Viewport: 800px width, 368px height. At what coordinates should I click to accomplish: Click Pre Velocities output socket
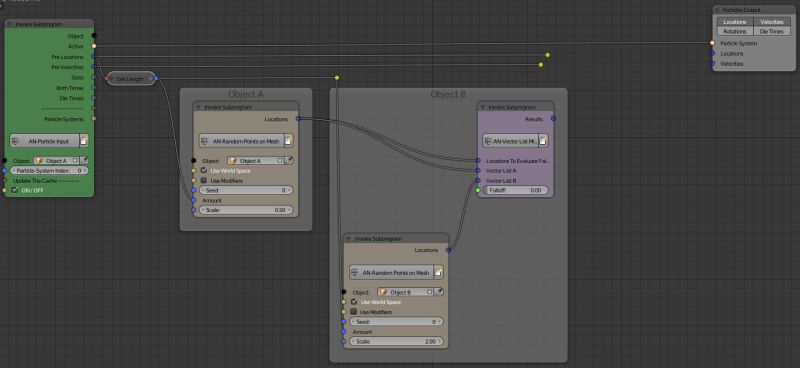(x=94, y=67)
